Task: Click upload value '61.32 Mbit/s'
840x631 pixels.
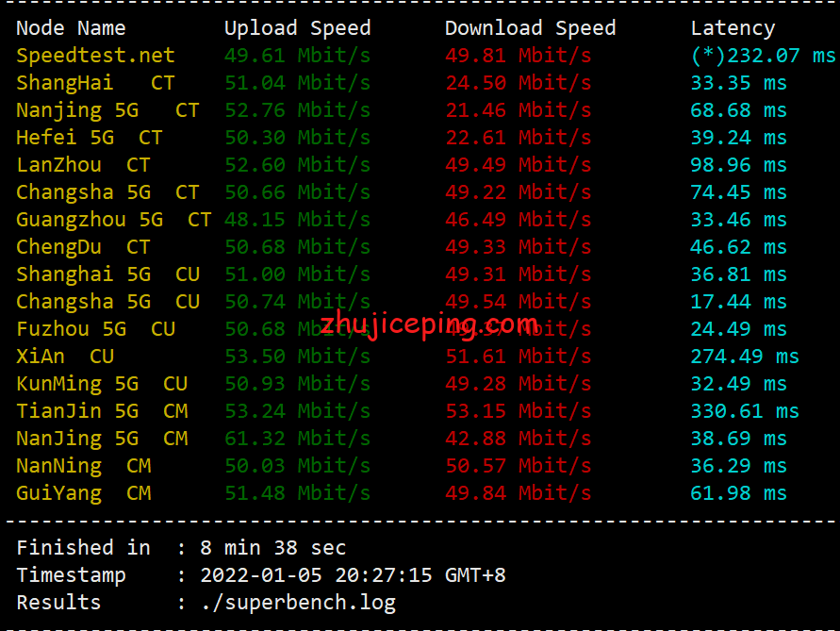Action: pos(297,438)
